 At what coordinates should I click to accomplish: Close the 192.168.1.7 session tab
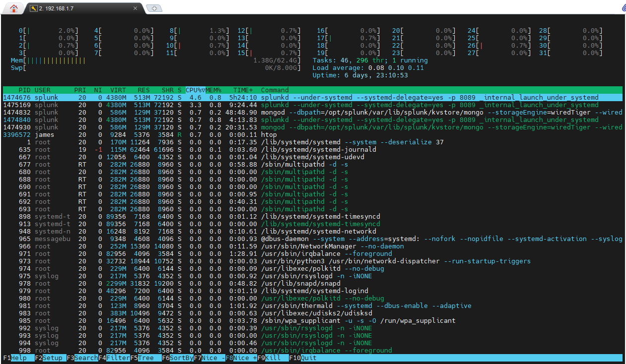coord(136,8)
